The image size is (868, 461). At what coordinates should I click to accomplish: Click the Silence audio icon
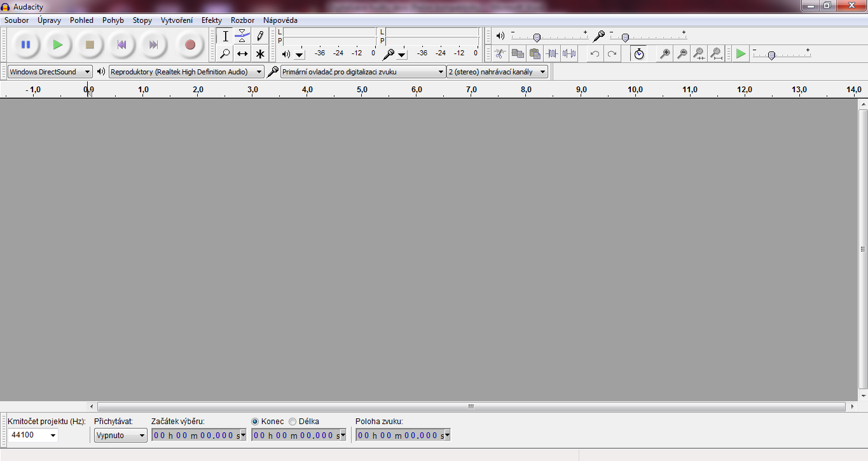coord(569,54)
